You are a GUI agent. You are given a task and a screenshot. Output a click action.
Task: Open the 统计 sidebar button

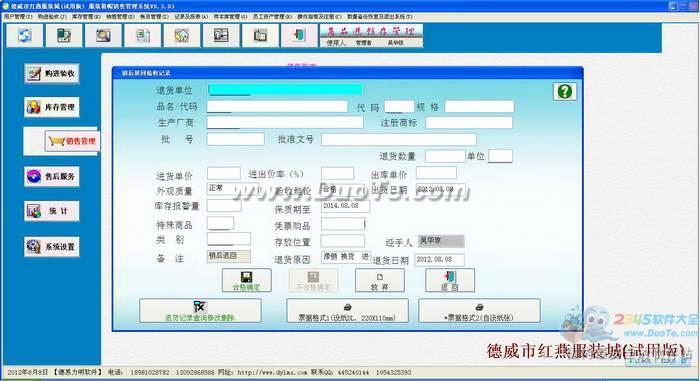point(52,211)
